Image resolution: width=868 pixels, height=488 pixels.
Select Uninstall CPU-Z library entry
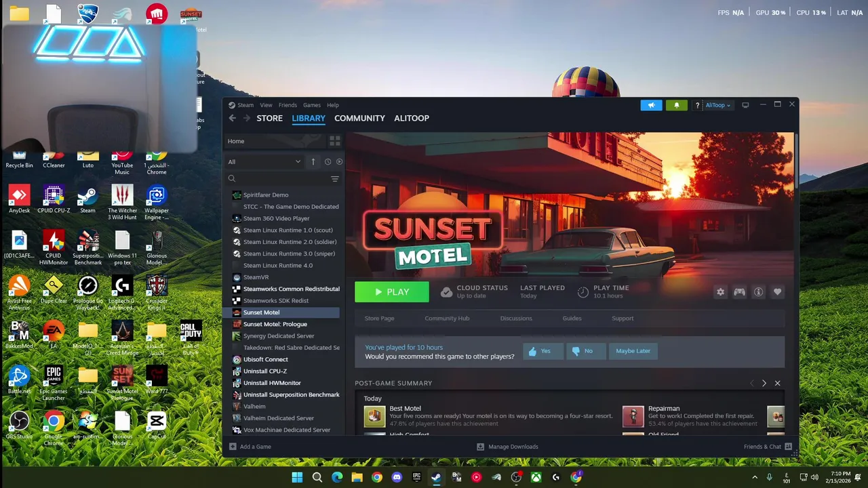point(284,371)
